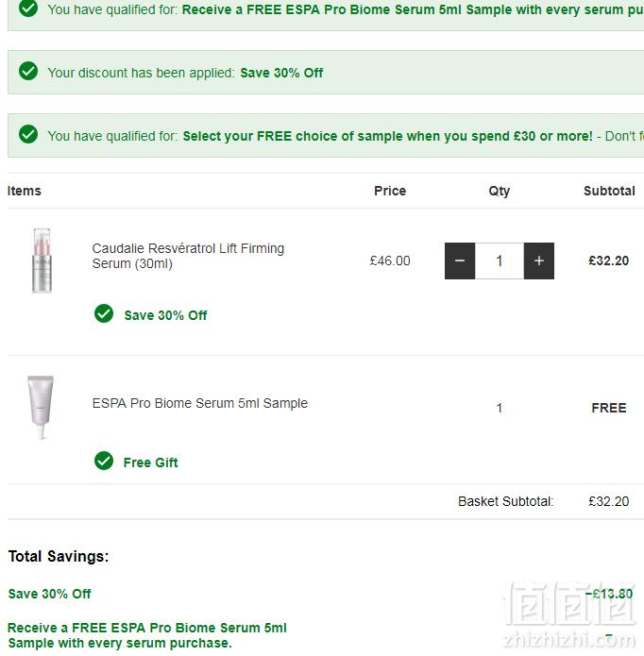Click the Caudalie serum bottle thumbnail
The image size is (644, 656).
click(42, 261)
